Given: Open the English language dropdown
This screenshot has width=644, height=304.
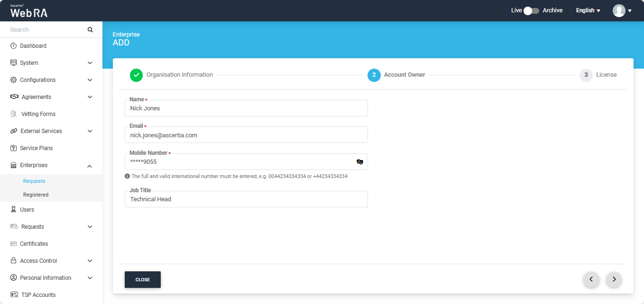Looking at the screenshot, I should point(588,10).
